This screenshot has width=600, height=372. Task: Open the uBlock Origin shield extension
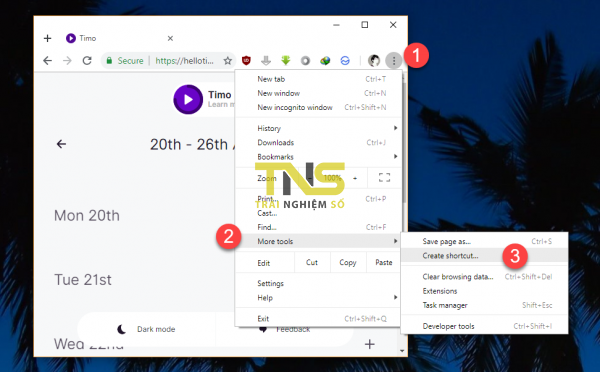pyautogui.click(x=246, y=60)
